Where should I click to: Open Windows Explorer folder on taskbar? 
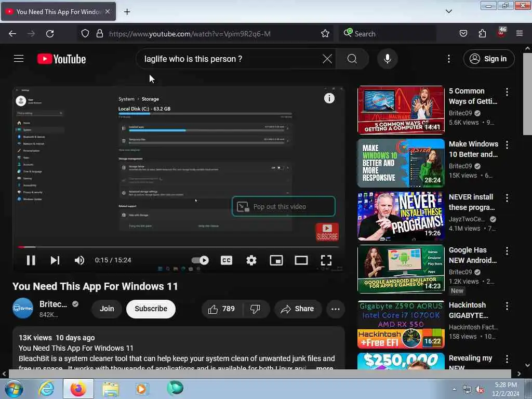click(x=110, y=389)
